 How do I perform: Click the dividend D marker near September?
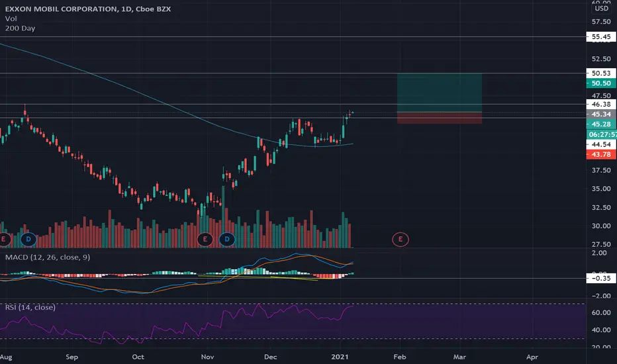[28, 240]
